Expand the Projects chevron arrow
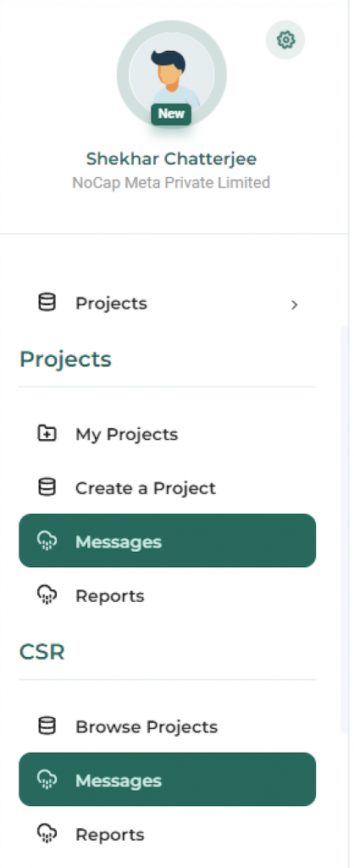 [295, 304]
